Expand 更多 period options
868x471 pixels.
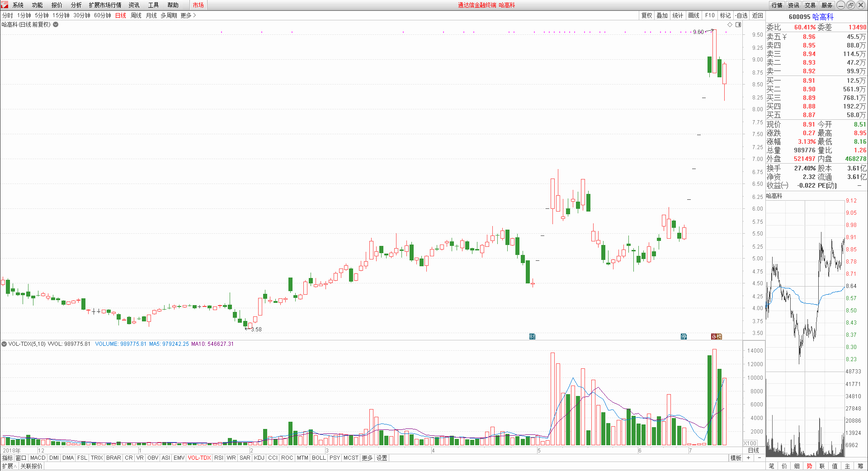coord(188,15)
